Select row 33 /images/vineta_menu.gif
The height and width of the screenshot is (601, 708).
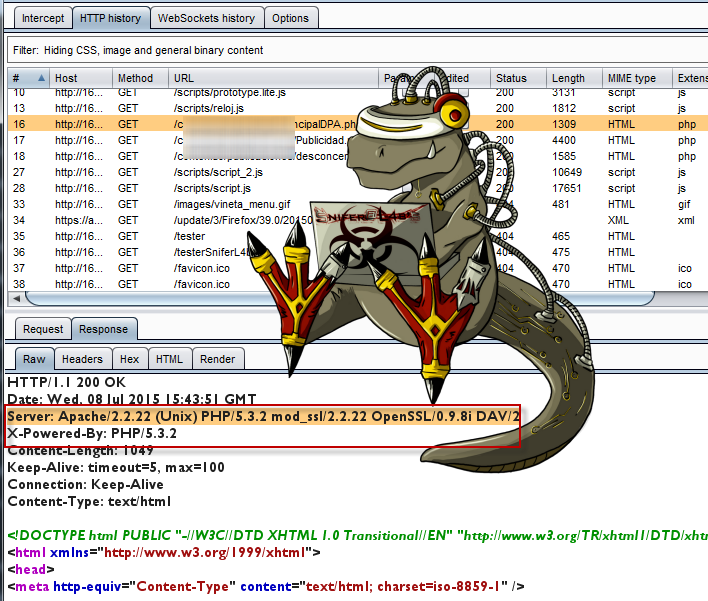358,205
